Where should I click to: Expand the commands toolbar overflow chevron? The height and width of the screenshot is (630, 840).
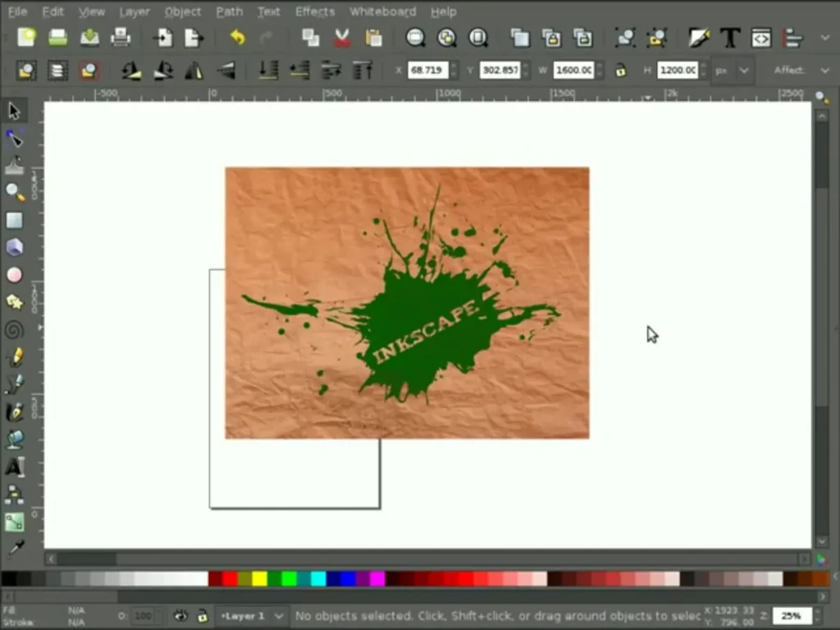coord(825,38)
